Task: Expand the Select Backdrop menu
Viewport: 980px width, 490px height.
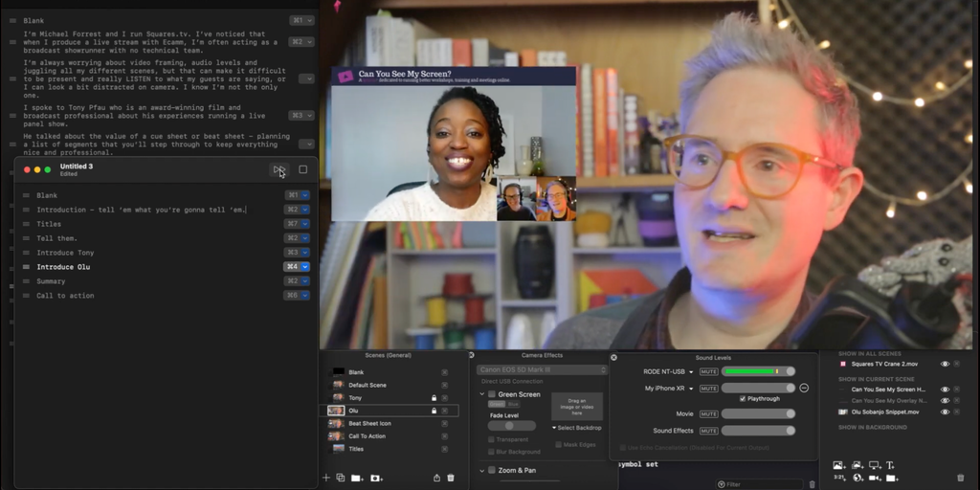Action: click(x=577, y=427)
